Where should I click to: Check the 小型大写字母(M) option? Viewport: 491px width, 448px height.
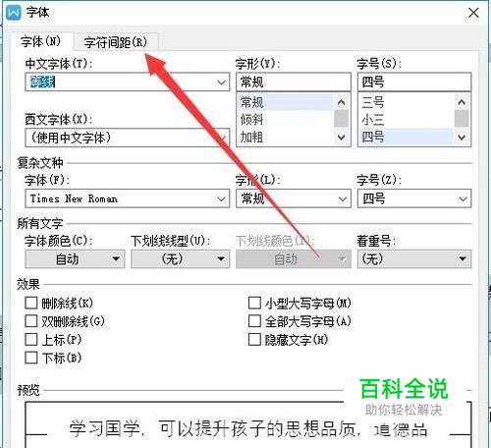point(254,303)
